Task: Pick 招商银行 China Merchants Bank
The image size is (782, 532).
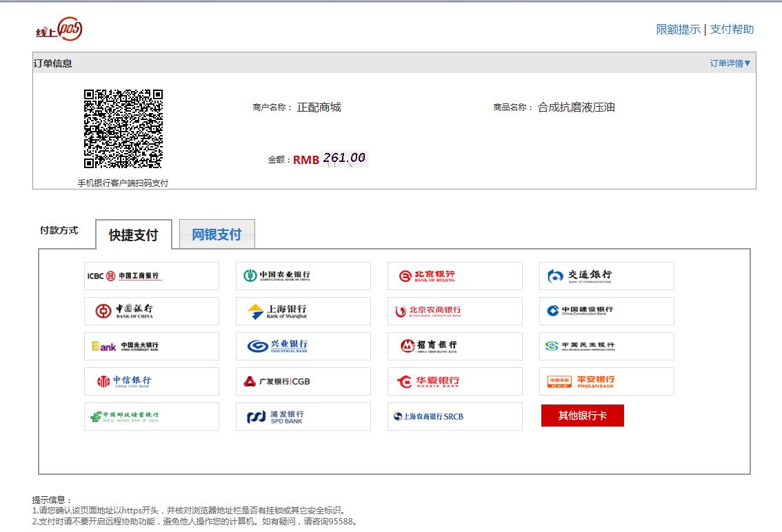Action: pyautogui.click(x=455, y=346)
